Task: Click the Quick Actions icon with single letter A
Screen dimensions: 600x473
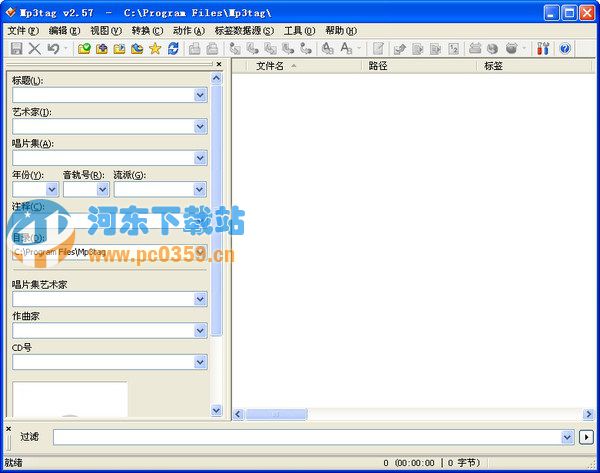Action: 346,49
